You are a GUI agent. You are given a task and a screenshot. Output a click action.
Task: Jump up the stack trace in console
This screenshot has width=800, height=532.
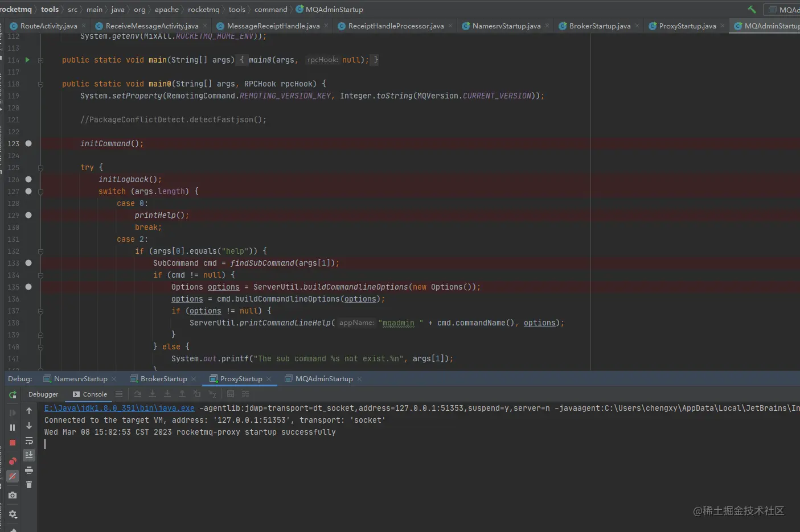[x=29, y=411]
